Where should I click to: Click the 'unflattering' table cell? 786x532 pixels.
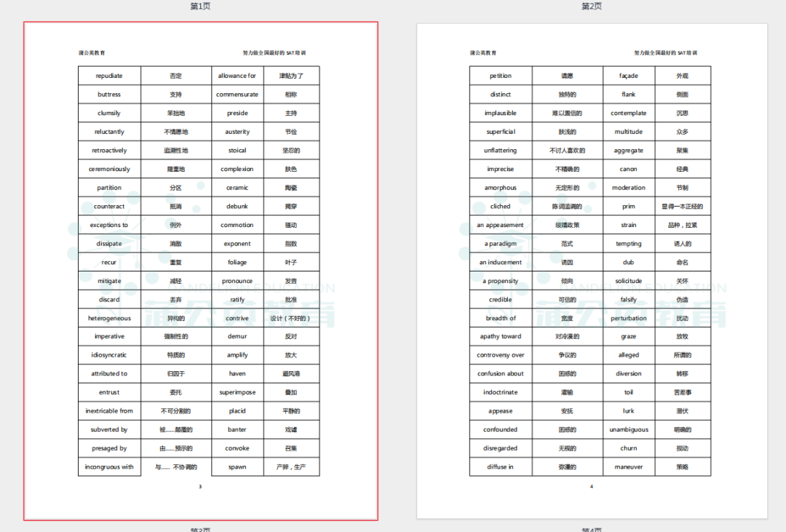point(501,151)
